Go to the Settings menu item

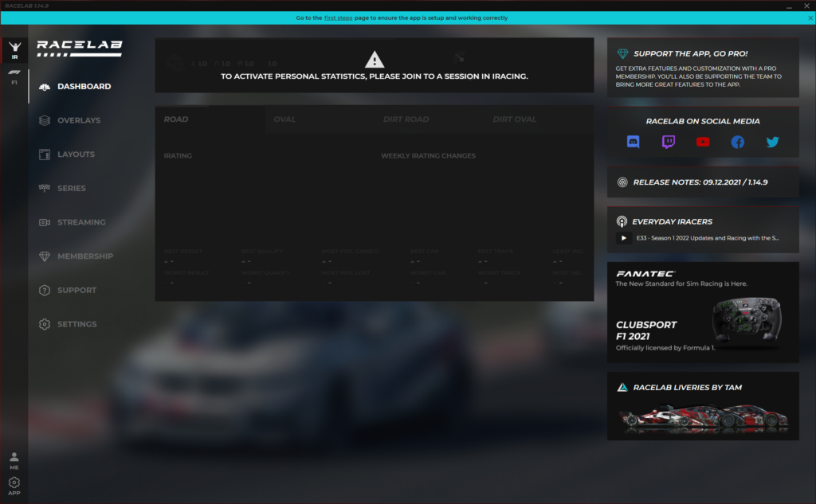point(77,324)
